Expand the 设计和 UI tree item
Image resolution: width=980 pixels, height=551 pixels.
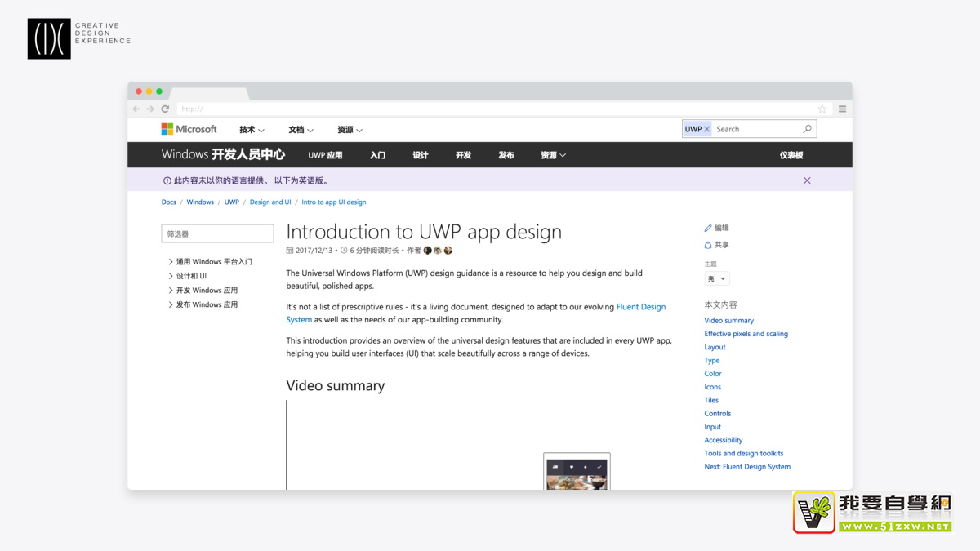(x=171, y=276)
